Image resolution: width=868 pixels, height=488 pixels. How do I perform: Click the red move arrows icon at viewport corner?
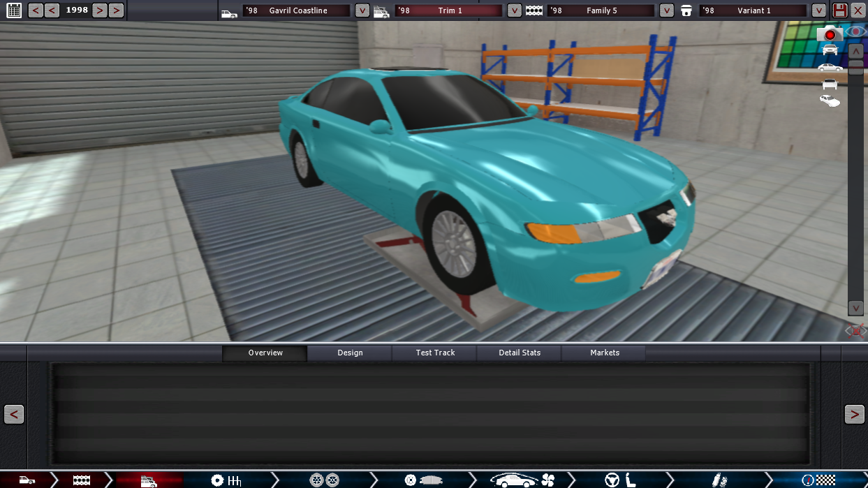click(x=855, y=330)
